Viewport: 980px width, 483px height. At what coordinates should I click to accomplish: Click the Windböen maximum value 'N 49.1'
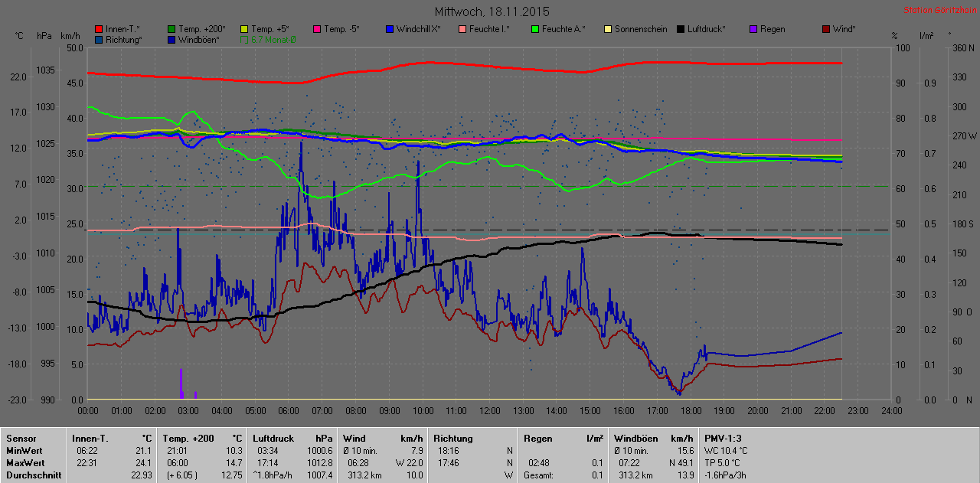(680, 463)
